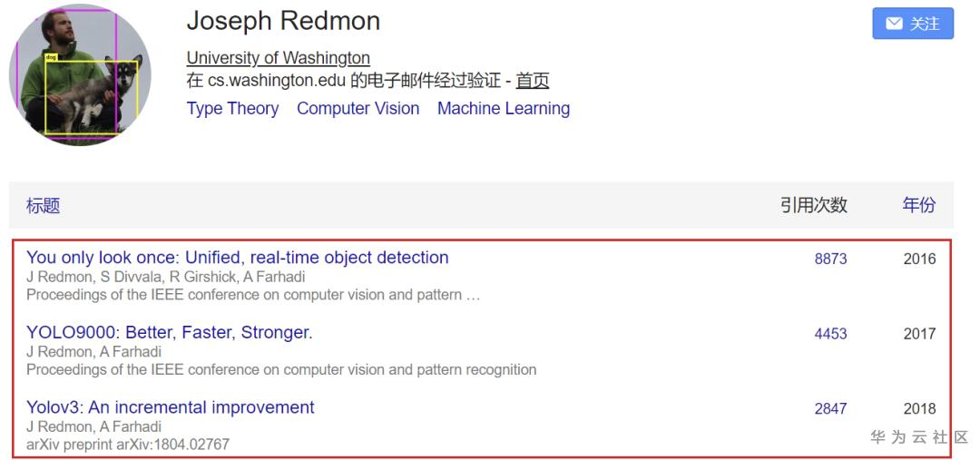Click the follow button with envelope icon

click(x=913, y=24)
